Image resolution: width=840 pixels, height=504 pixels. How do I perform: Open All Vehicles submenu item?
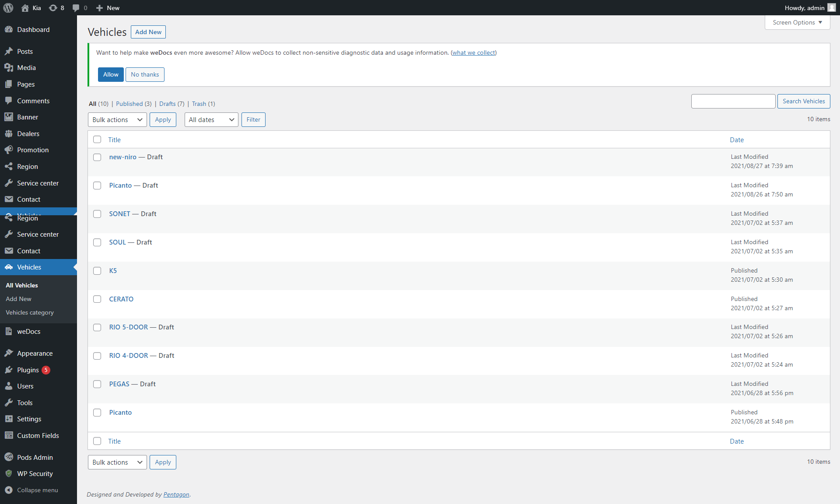22,285
